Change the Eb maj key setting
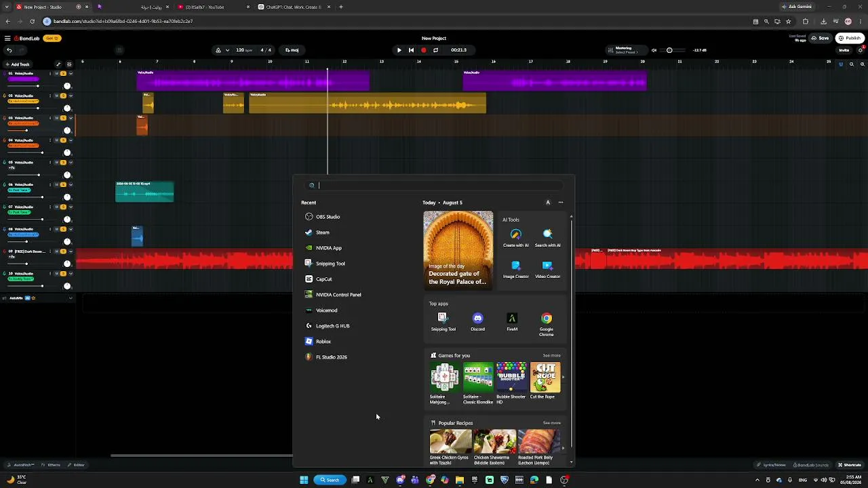 tap(292, 50)
